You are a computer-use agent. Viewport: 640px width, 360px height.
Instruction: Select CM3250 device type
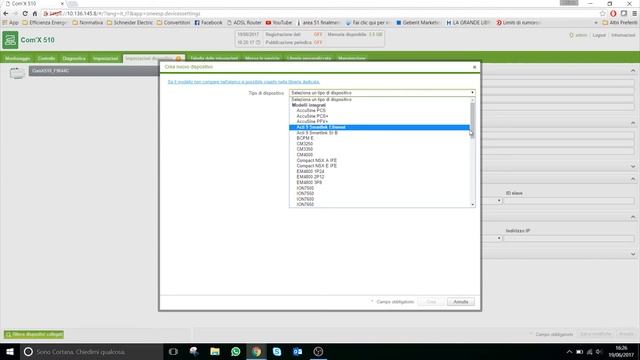coord(379,144)
